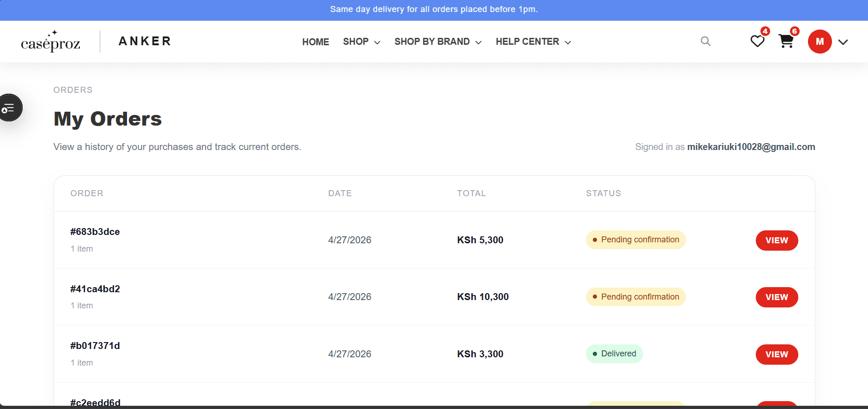Click the KSh 10,300 total

(x=483, y=297)
